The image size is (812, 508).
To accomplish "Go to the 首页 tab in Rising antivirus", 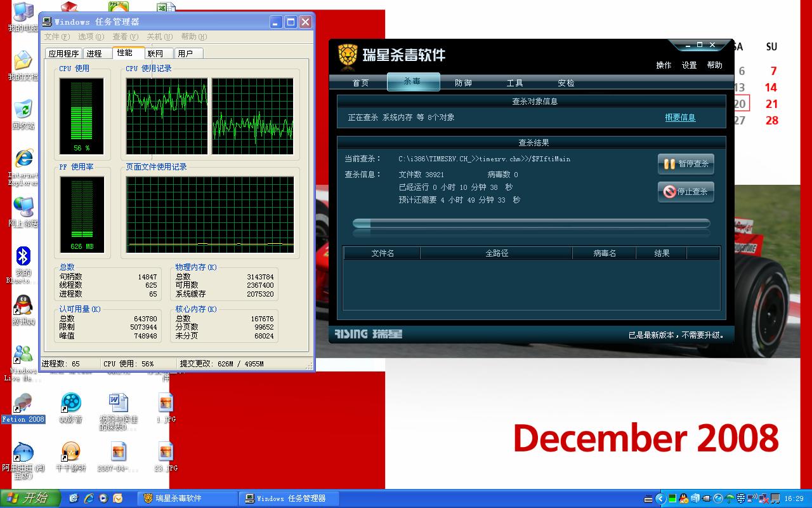I will 360,83.
